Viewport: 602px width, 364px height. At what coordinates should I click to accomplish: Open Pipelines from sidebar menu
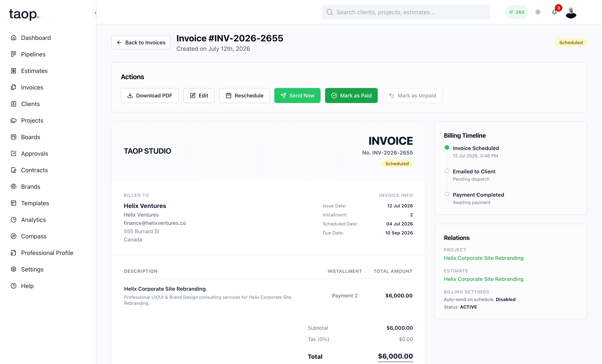point(33,54)
